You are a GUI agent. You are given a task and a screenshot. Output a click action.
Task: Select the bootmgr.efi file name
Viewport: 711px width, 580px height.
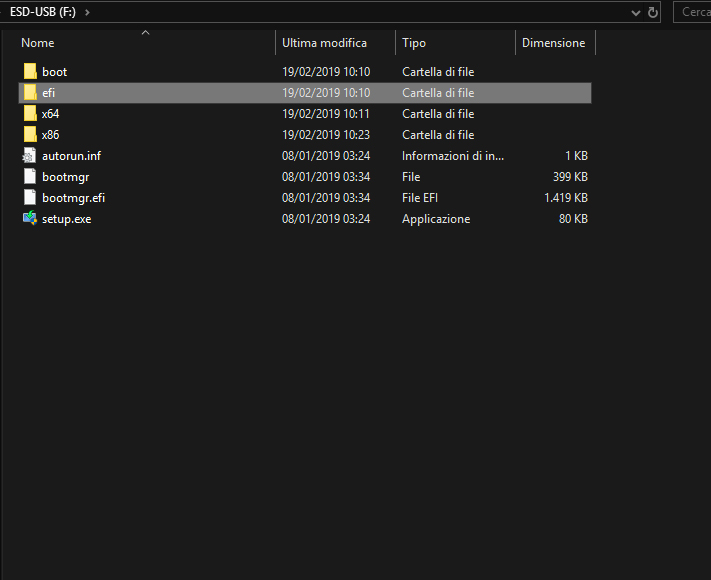[x=73, y=198]
